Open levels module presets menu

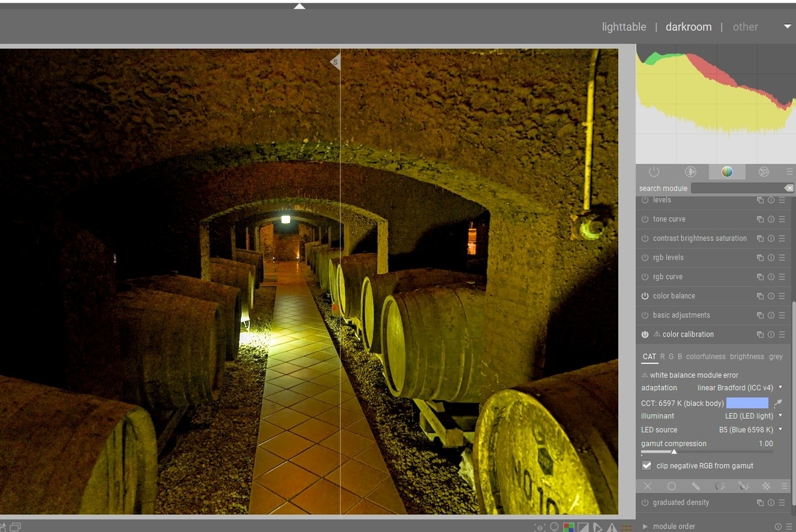tap(782, 200)
